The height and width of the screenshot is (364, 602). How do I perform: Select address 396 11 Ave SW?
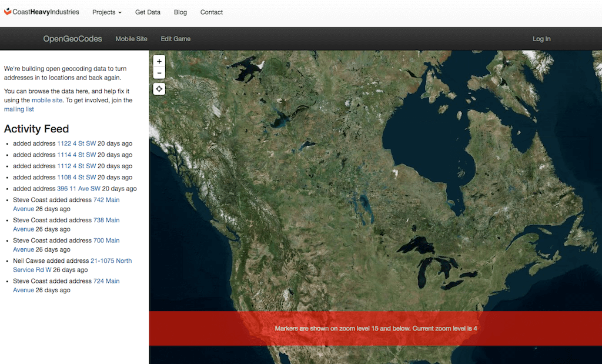tap(79, 189)
